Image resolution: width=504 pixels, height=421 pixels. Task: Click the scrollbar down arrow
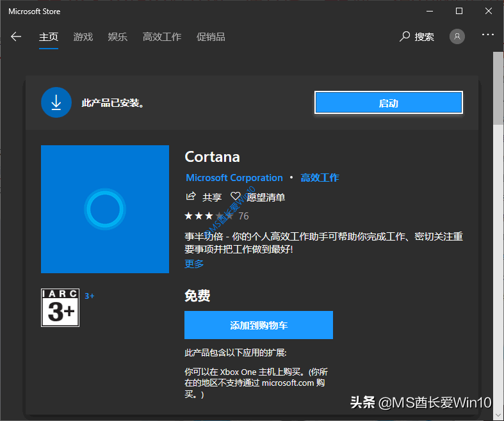[x=498, y=415]
